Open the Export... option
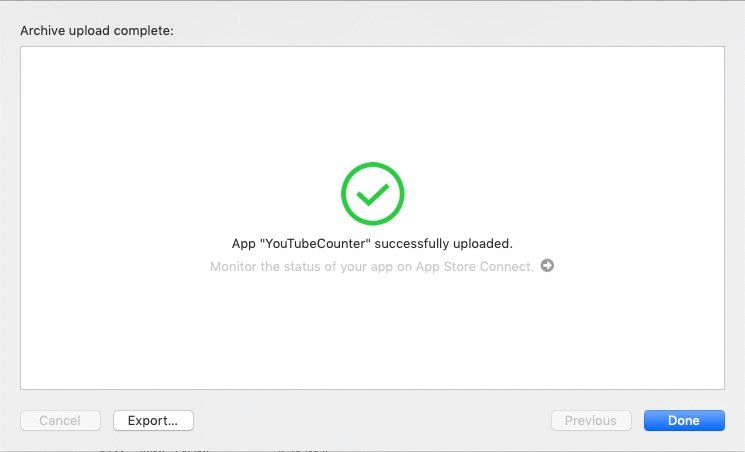Viewport: 745px width, 452px height. (x=153, y=420)
